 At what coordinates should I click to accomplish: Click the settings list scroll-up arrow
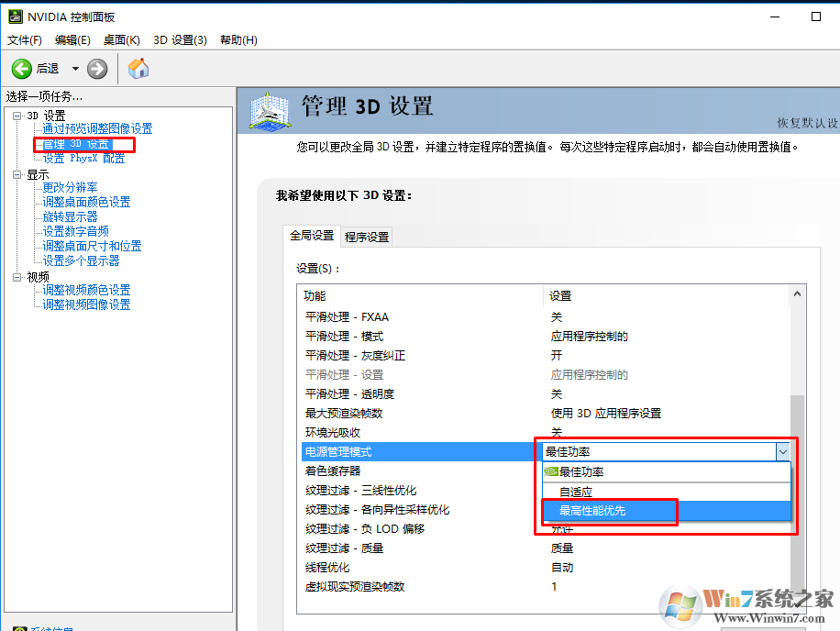797,295
